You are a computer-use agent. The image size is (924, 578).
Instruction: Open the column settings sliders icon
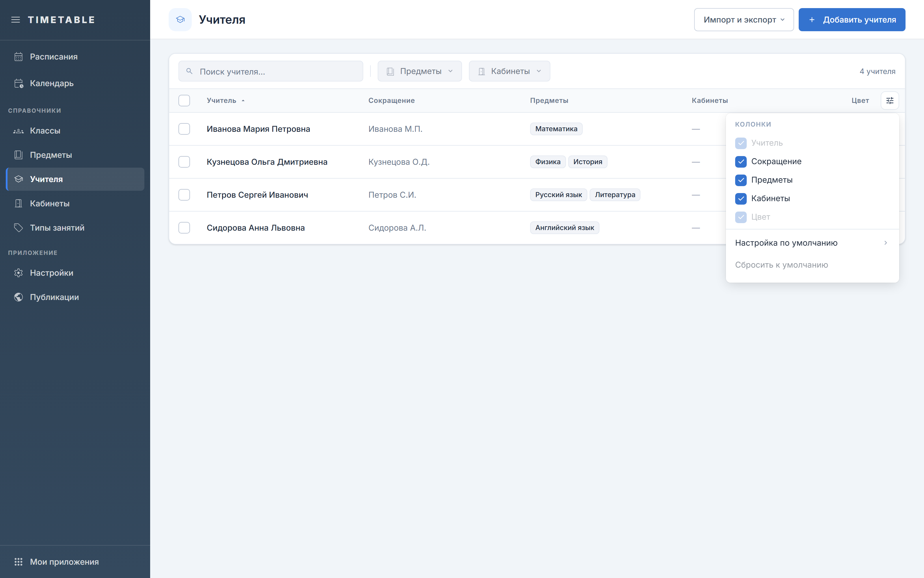[890, 101]
